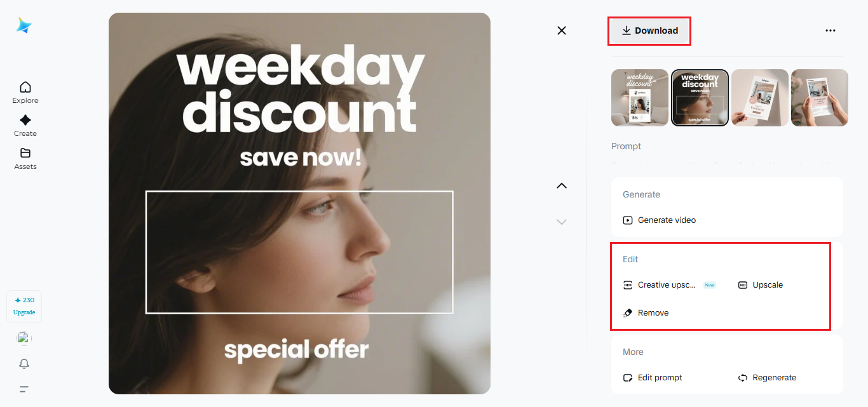
Task: Open the user profile avatar
Action: [24, 338]
